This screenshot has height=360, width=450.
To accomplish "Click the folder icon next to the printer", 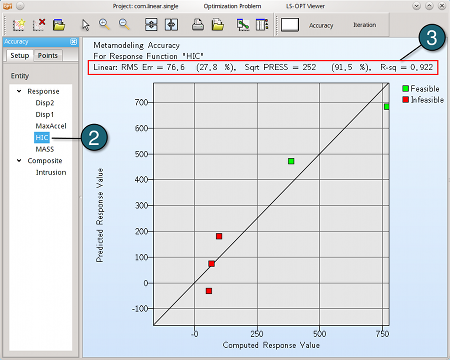I will [x=218, y=25].
